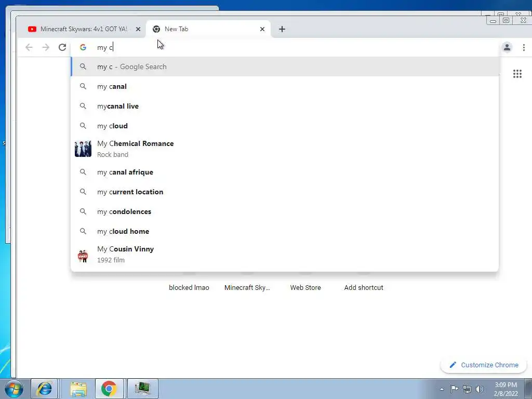Close the Minecraft Skywars tab
532x399 pixels.
click(138, 29)
